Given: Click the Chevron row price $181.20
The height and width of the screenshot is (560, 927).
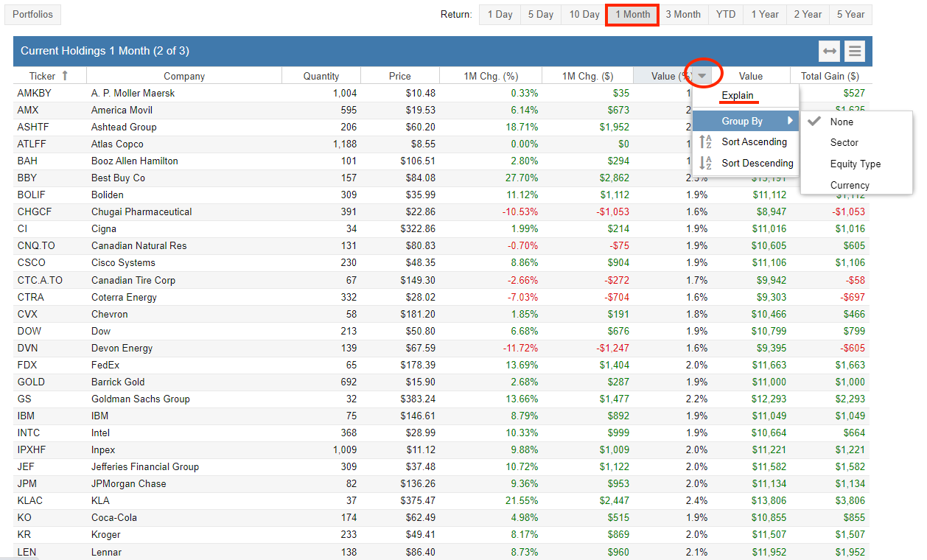Looking at the screenshot, I should [417, 314].
